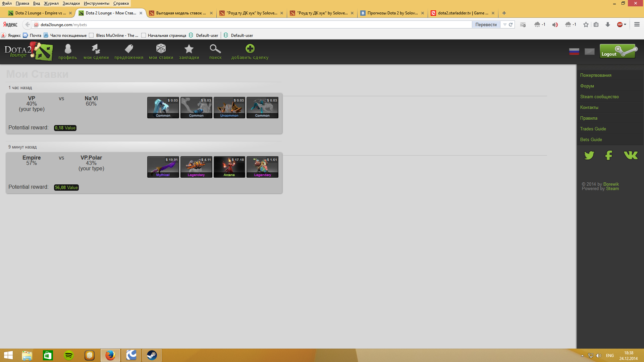This screenshot has height=362, width=644.
Task: Open Bets Guide sidebar link
Action: 591,139
